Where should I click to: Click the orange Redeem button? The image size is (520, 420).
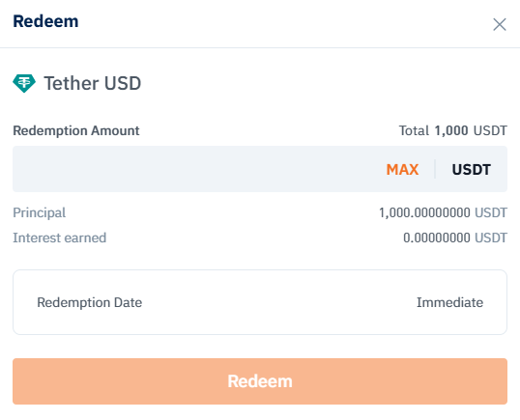point(260,381)
